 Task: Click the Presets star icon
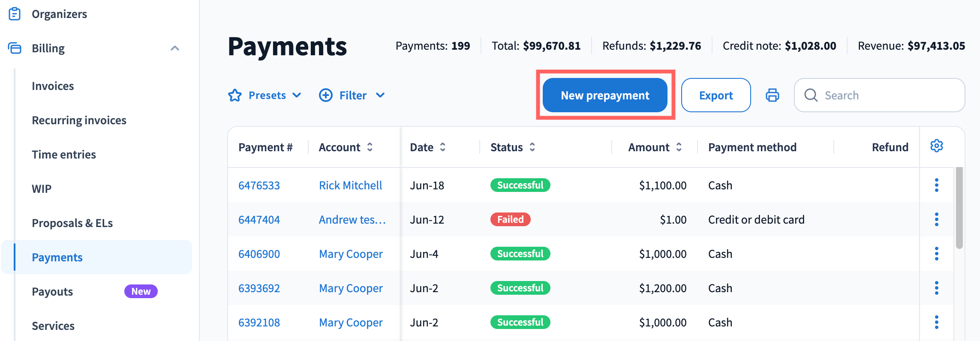pos(235,95)
